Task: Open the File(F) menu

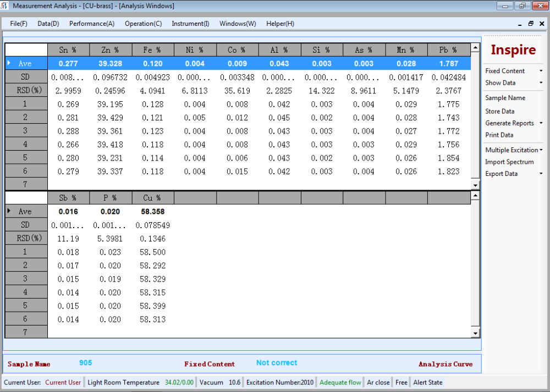Action: click(x=19, y=24)
